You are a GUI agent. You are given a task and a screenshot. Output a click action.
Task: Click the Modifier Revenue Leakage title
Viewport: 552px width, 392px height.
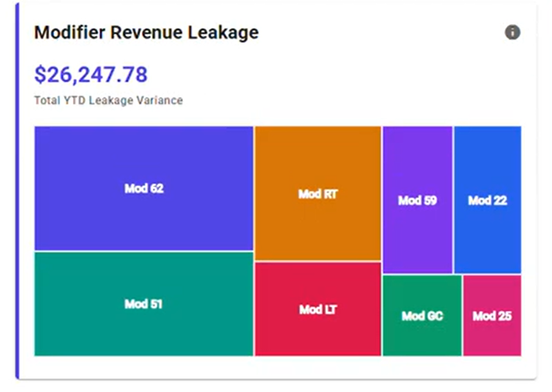point(146,32)
